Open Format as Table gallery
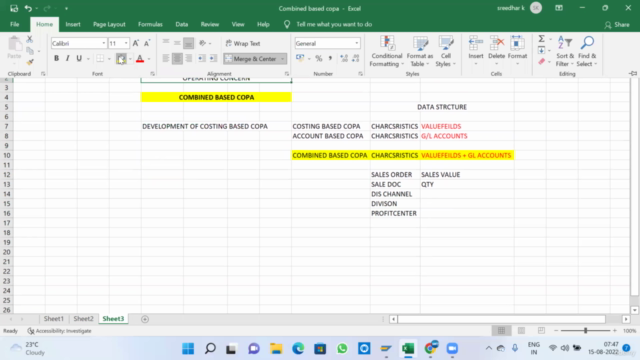The width and height of the screenshot is (640, 360). [x=420, y=52]
